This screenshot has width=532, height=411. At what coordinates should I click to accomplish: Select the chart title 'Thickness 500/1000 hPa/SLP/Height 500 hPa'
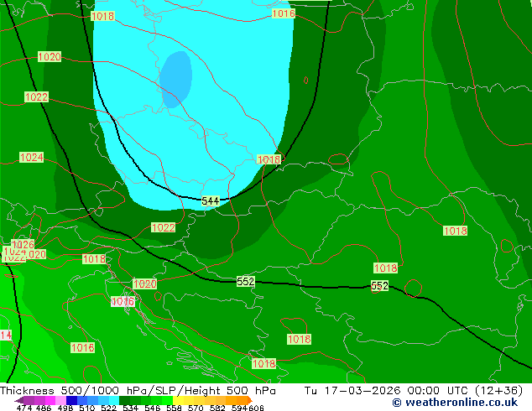138,391
